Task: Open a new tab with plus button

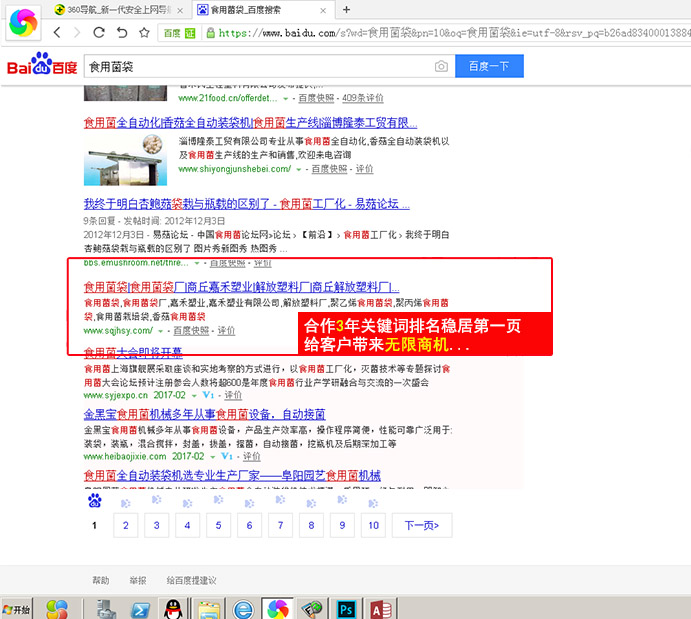Action: [x=346, y=10]
